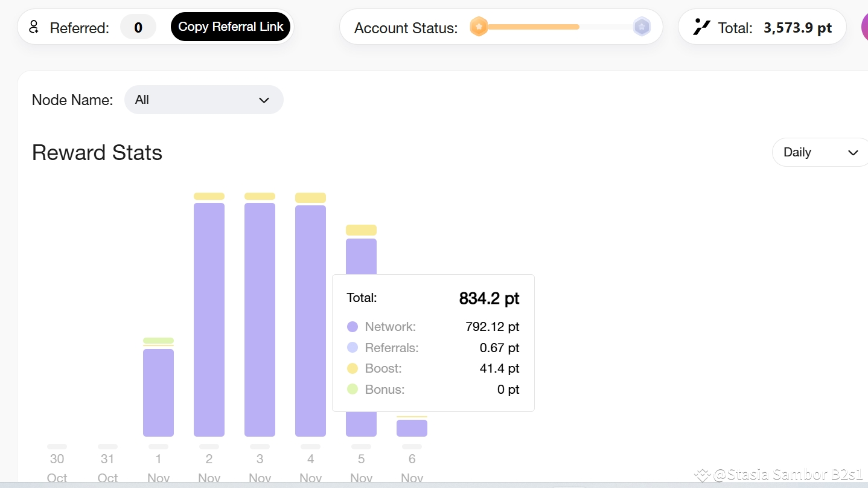Click the referred count badge
868x488 pixels.
tap(138, 27)
